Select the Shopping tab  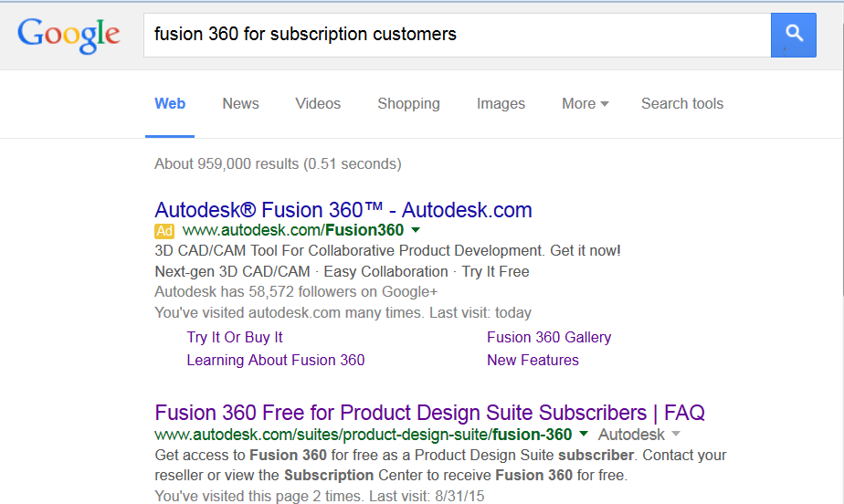[x=408, y=103]
